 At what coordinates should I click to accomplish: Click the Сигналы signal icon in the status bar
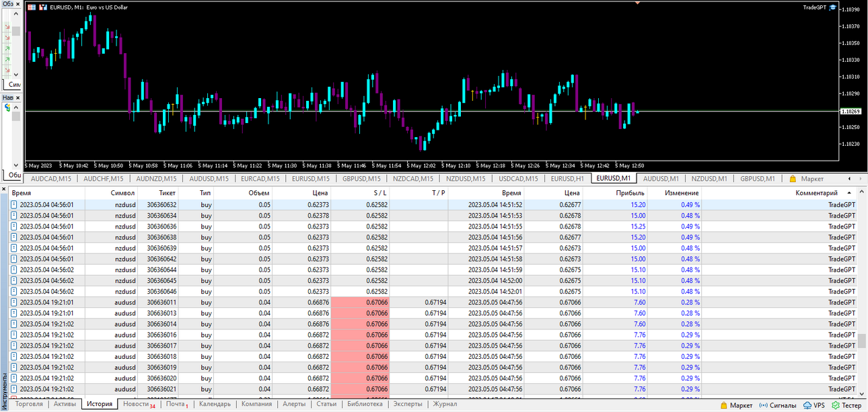pyautogui.click(x=764, y=405)
